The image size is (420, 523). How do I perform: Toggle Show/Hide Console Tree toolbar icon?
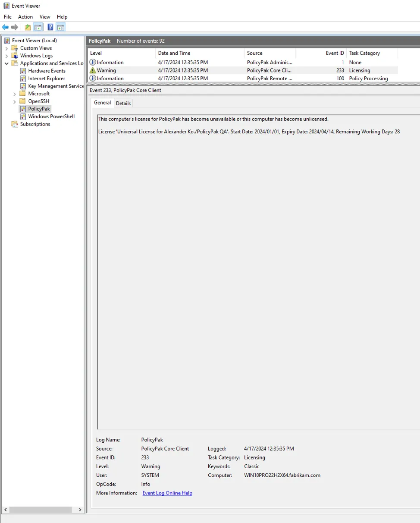tap(38, 28)
